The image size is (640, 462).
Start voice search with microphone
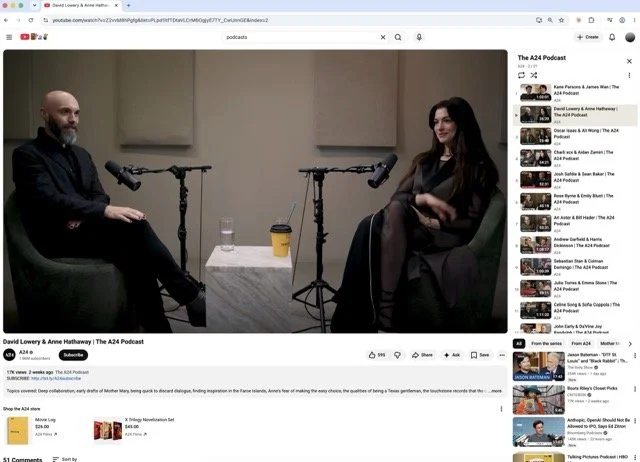pyautogui.click(x=419, y=37)
